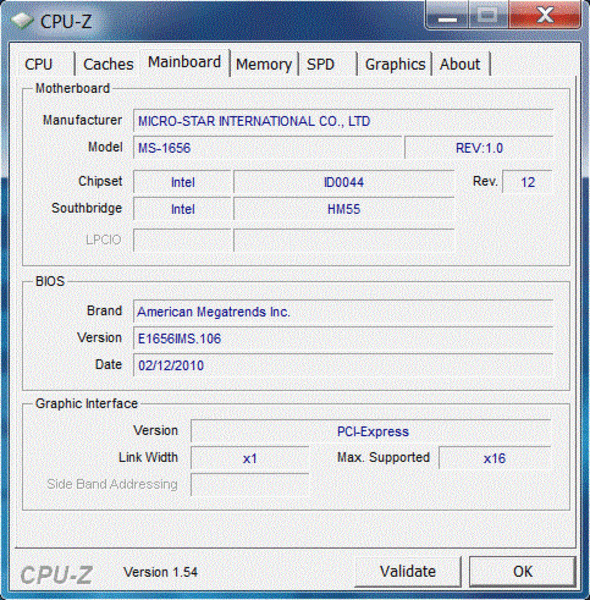The width and height of the screenshot is (590, 600).
Task: Click the Chipset ID0044 field
Action: [x=344, y=182]
